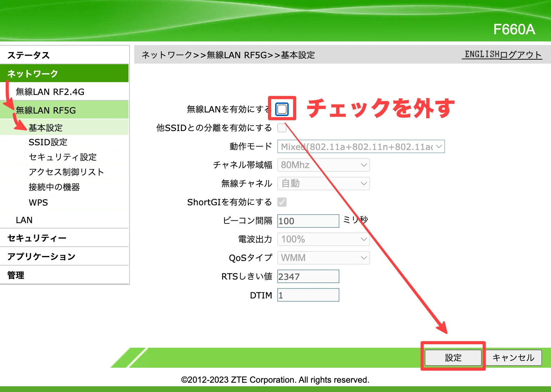Click the キャンセル button
551x392 pixels.
point(514,358)
